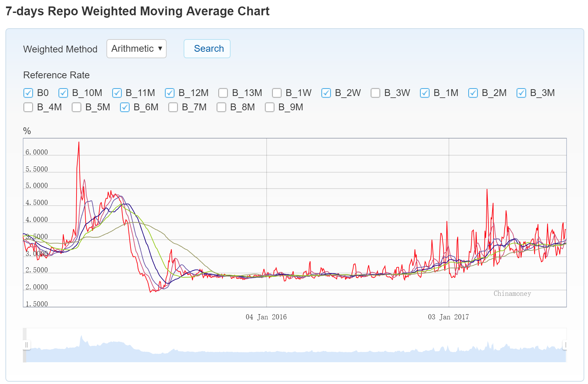Check the B_1W checkbox

[277, 93]
